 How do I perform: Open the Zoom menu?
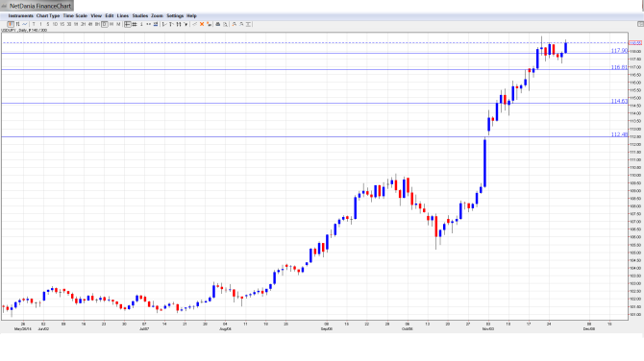tap(157, 15)
